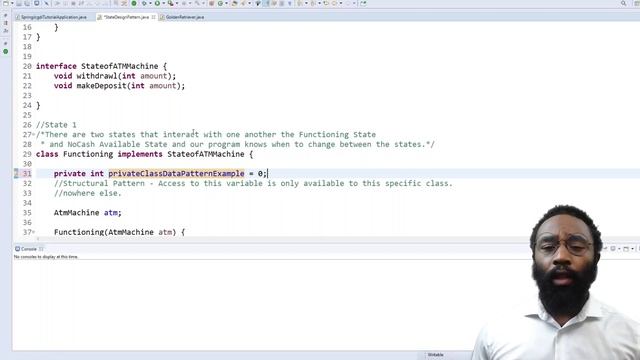Open the External Tools dropdown arrow
Viewport: 640px width, 360px height.
(x=177, y=3)
